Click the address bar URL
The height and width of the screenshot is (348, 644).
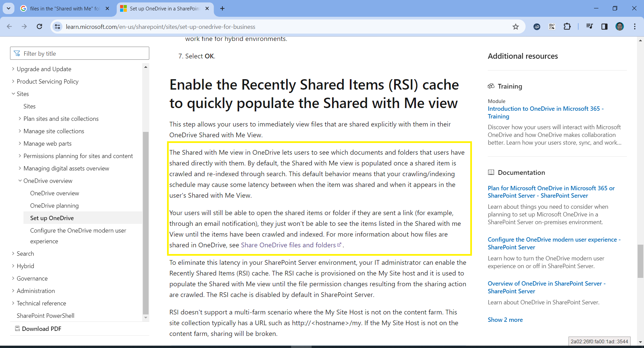(x=160, y=27)
